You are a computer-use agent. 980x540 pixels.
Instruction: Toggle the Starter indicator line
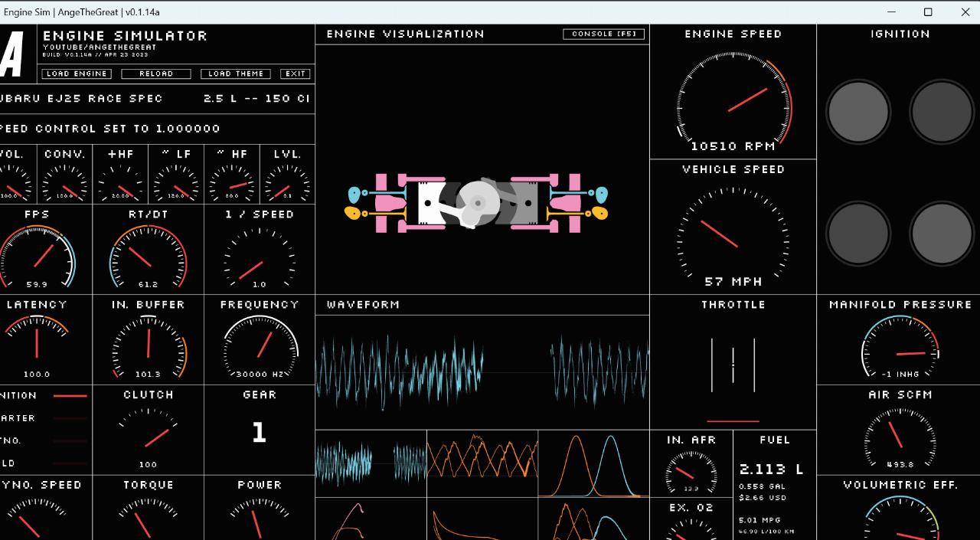70,418
